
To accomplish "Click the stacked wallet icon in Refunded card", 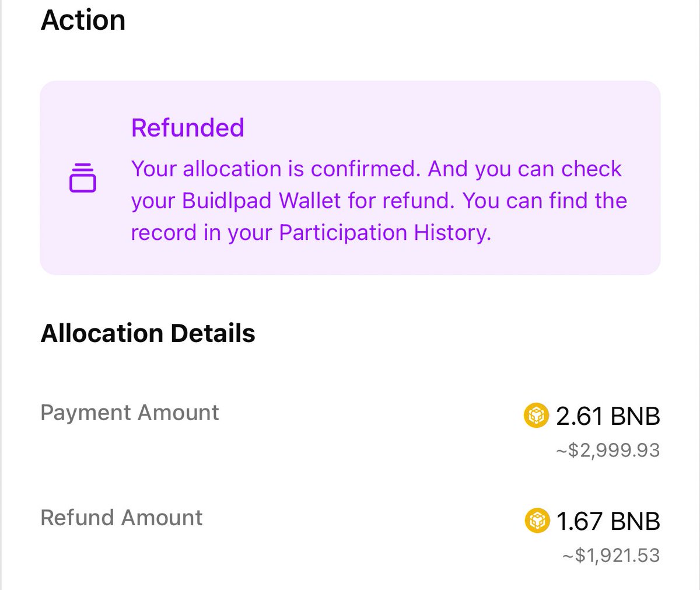I will point(82,177).
